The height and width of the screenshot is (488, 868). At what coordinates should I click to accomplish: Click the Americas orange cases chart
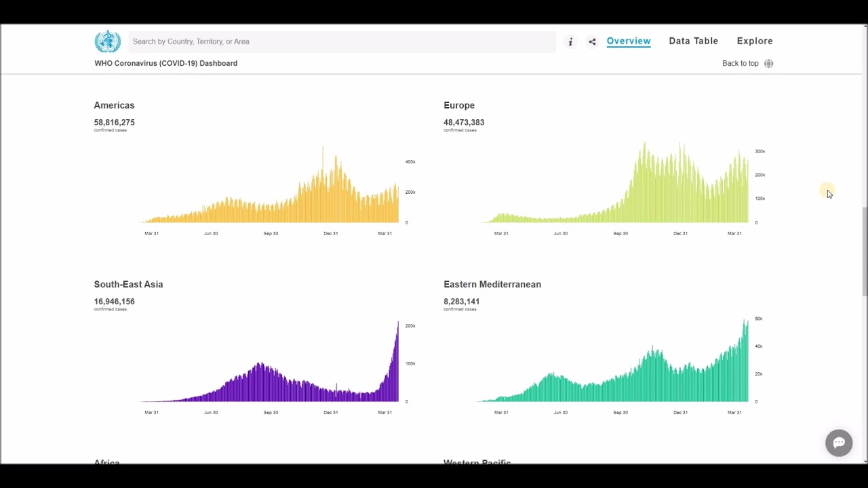269,186
